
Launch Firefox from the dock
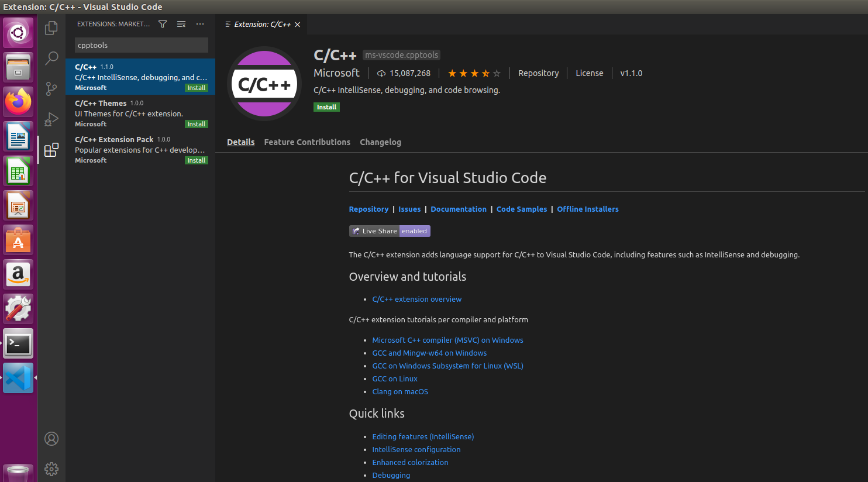(18, 101)
